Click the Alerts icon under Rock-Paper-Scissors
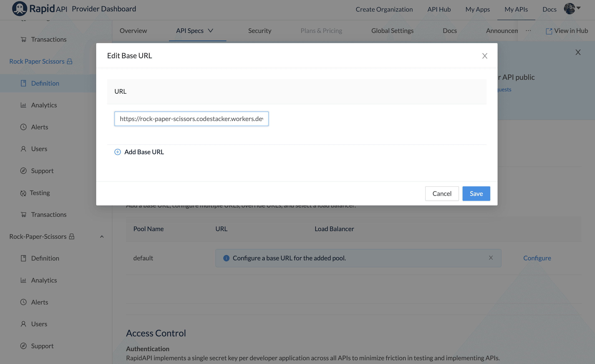Screen dimensions: 595x364 coord(23,302)
